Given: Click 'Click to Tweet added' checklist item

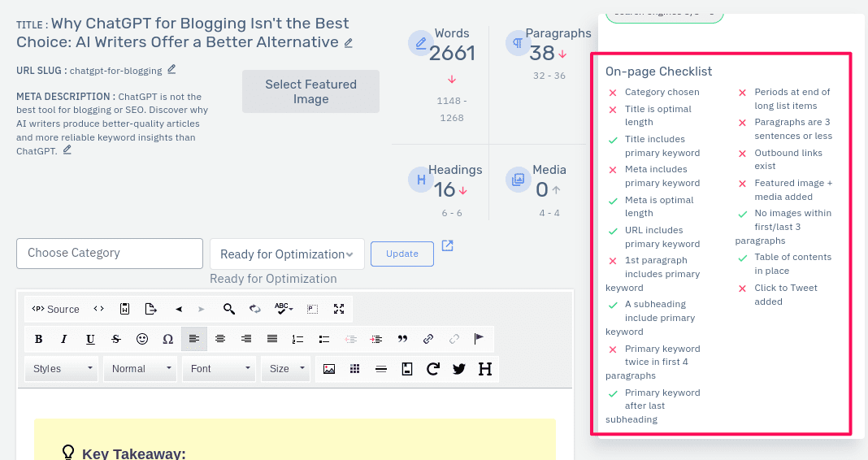Looking at the screenshot, I should (786, 294).
